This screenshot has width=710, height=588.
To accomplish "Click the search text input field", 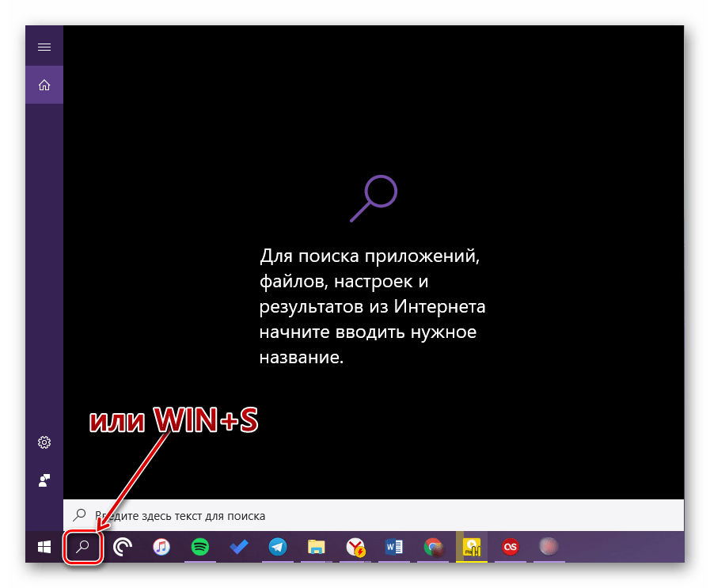I will 374,515.
